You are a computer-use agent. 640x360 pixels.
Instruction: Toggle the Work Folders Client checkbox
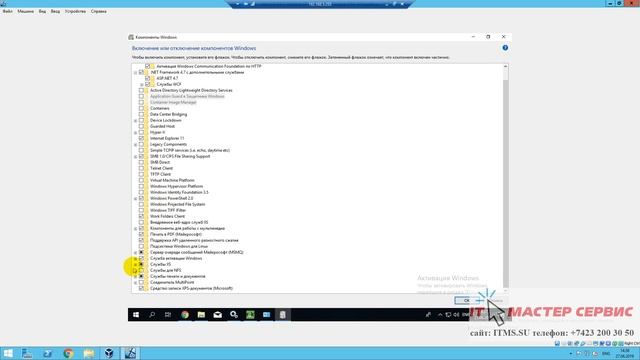click(x=141, y=216)
